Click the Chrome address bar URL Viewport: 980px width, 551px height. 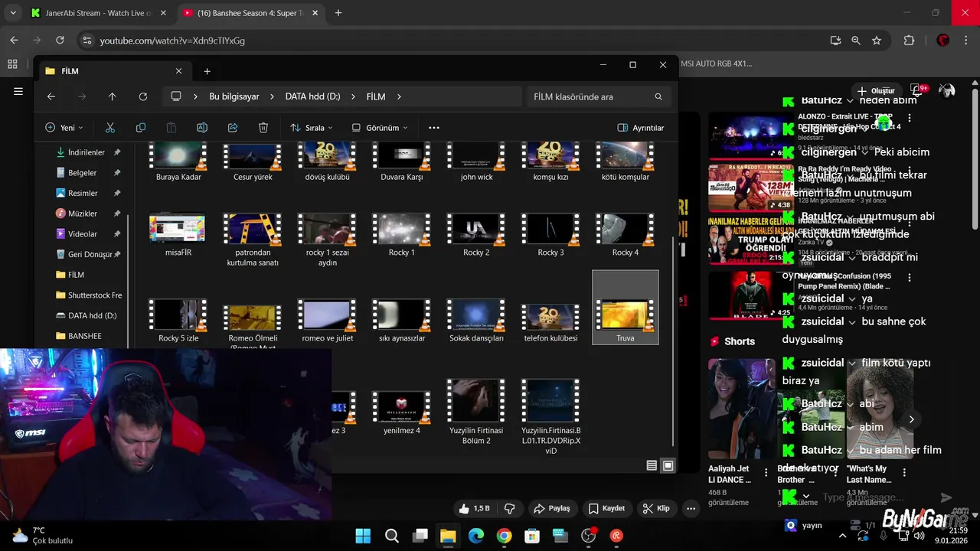tap(172, 41)
